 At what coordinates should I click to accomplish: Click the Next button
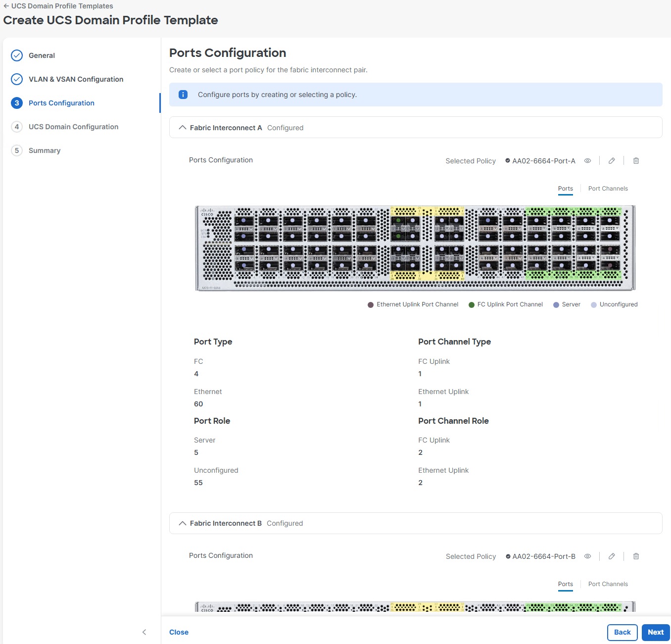(656, 632)
